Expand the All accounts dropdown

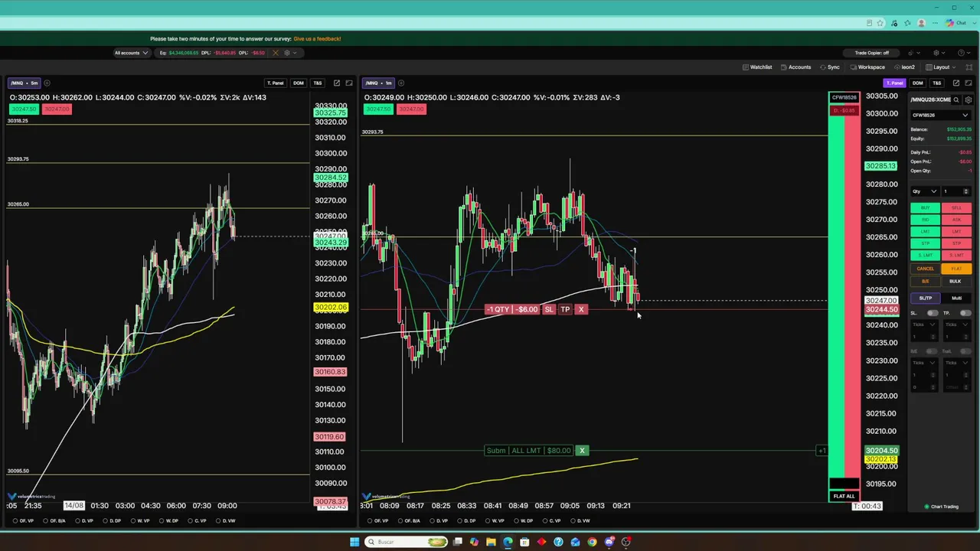click(x=131, y=53)
